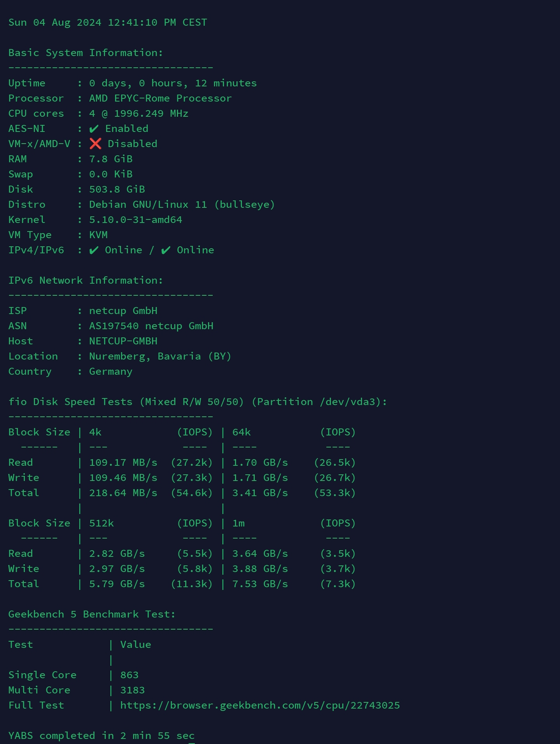The height and width of the screenshot is (744, 560).
Task: Click the ASN value 'AS197540 netcup GmbH'
Action: [151, 326]
